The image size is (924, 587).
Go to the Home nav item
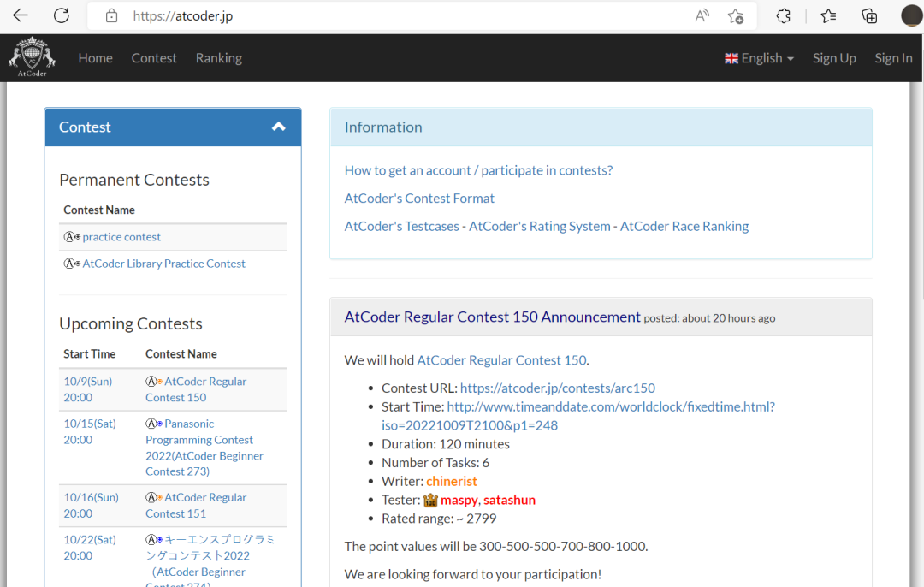96,58
